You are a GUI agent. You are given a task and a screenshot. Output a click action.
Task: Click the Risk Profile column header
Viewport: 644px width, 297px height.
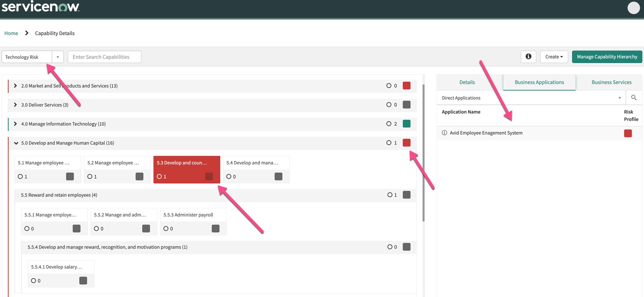(631, 115)
